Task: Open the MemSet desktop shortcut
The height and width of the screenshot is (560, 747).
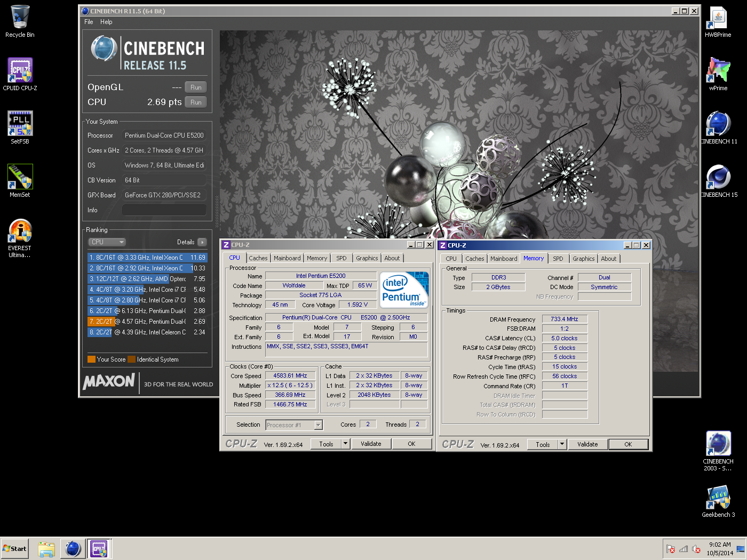Action: 20,181
